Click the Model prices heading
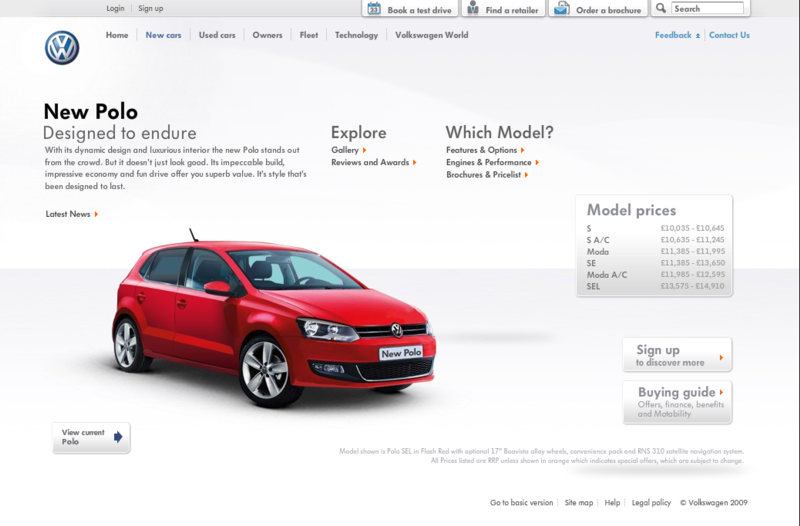The image size is (800, 526). click(631, 210)
